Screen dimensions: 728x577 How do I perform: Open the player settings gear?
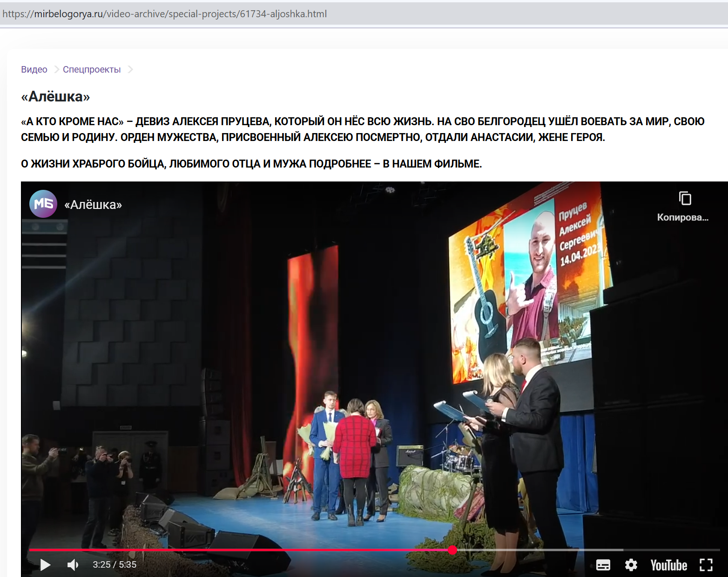click(x=631, y=565)
